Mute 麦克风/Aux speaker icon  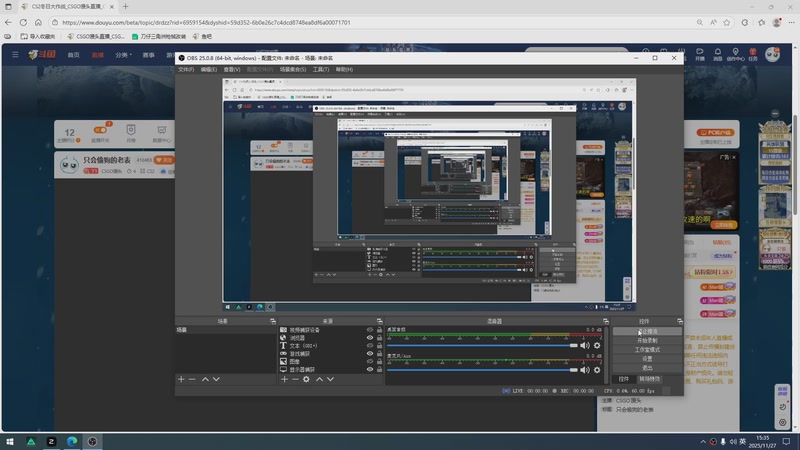585,370
